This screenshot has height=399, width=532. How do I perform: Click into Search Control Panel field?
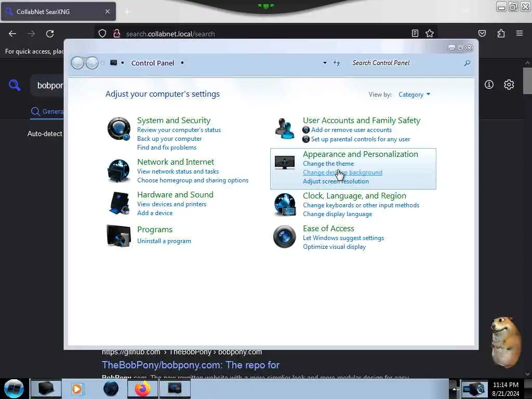[405, 63]
